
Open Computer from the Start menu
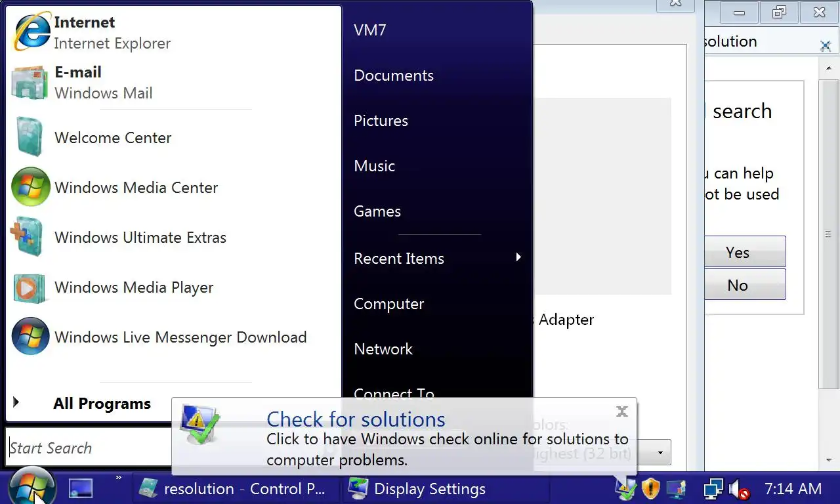388,304
